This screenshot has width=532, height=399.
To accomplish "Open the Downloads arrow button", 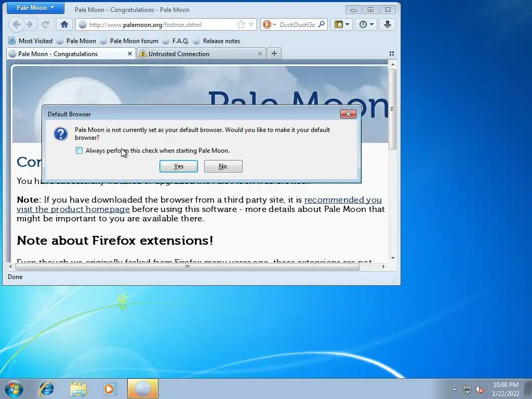I will (388, 24).
